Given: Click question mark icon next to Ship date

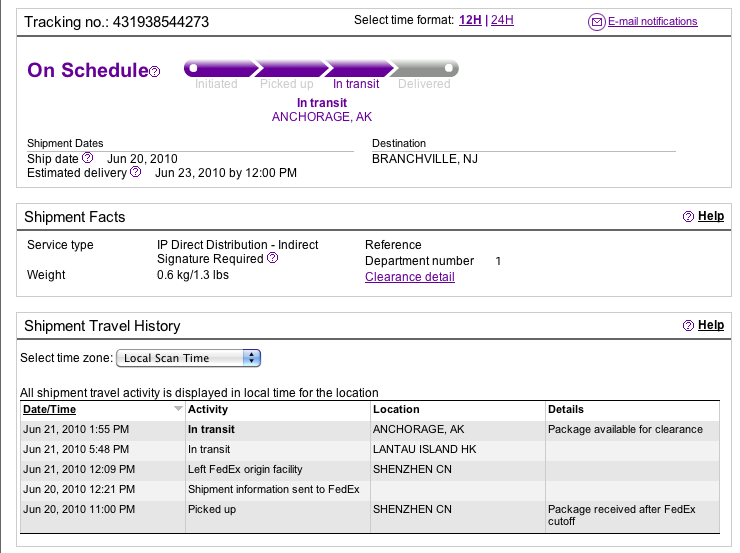Looking at the screenshot, I should pos(88,158).
